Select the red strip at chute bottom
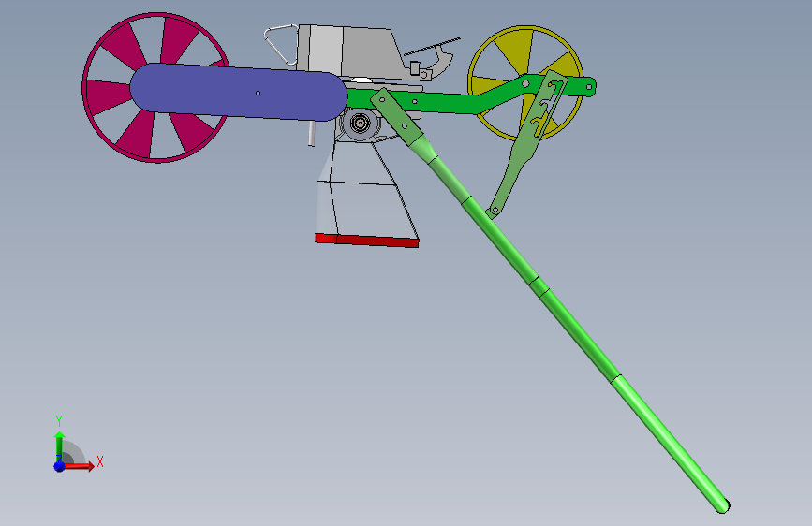The height and width of the screenshot is (526, 812). point(366,241)
